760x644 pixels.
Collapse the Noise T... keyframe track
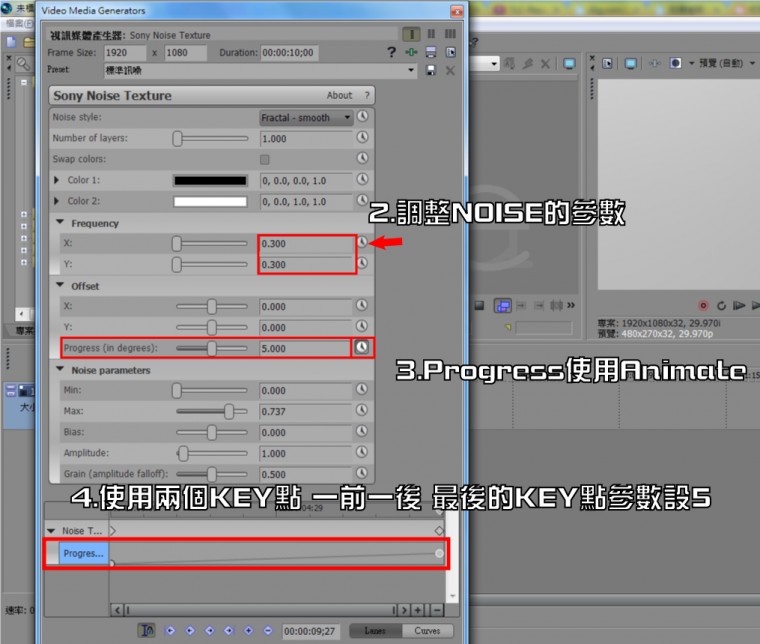tap(51, 531)
